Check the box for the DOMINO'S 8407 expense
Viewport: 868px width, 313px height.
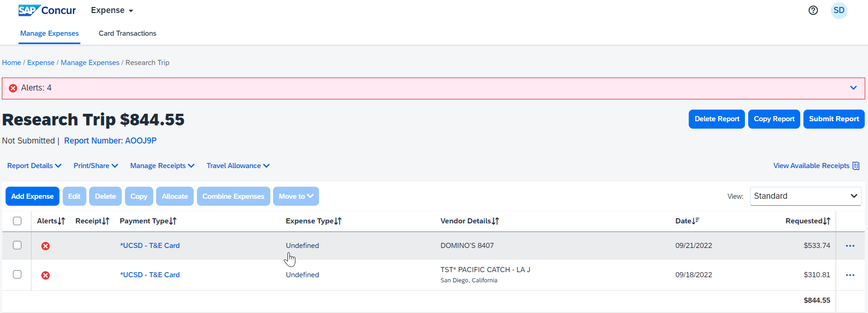(17, 245)
